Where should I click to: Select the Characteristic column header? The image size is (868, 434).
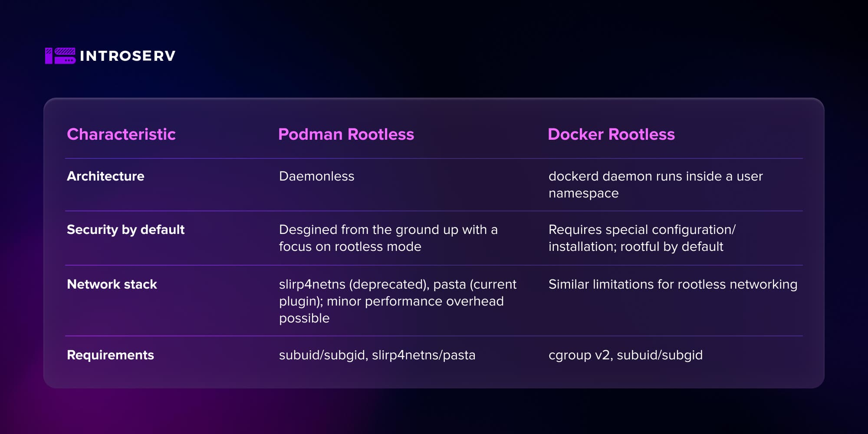121,135
